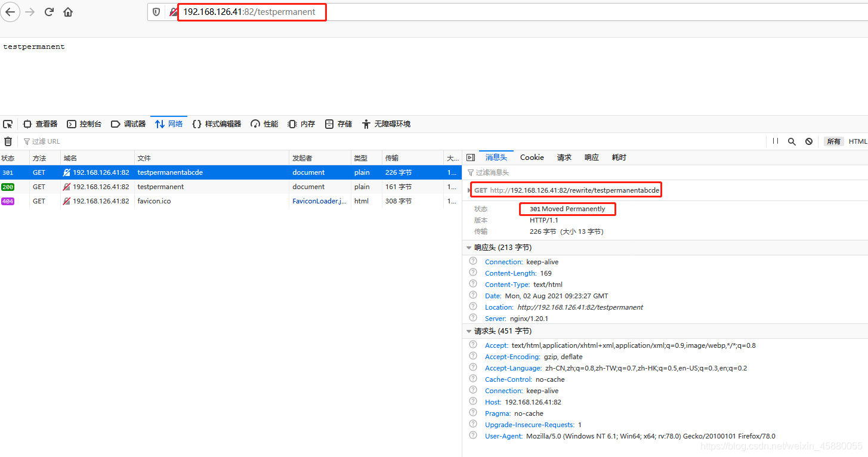Switch to the 内存 memory tab

301,124
